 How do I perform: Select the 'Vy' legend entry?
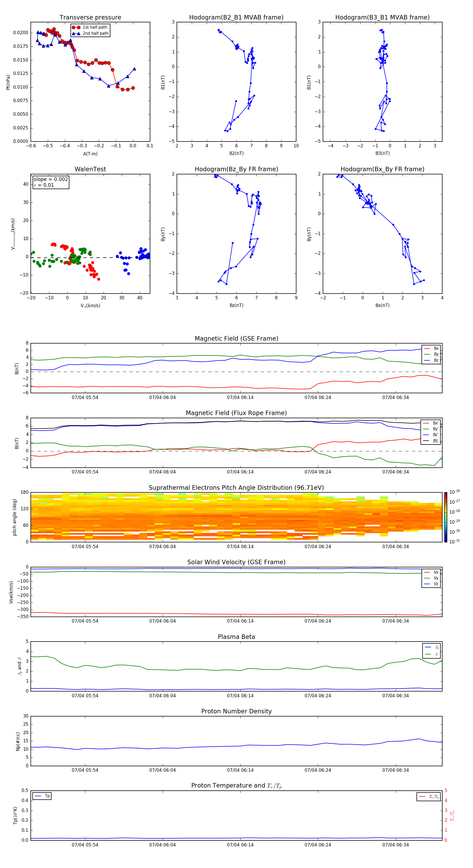(x=431, y=578)
